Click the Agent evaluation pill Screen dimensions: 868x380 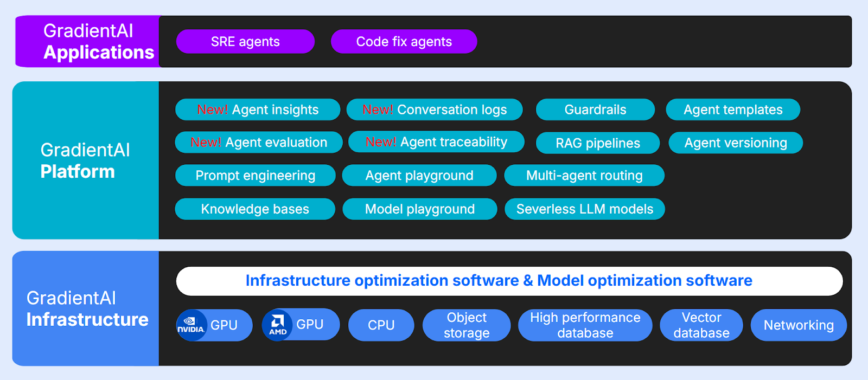(x=259, y=143)
